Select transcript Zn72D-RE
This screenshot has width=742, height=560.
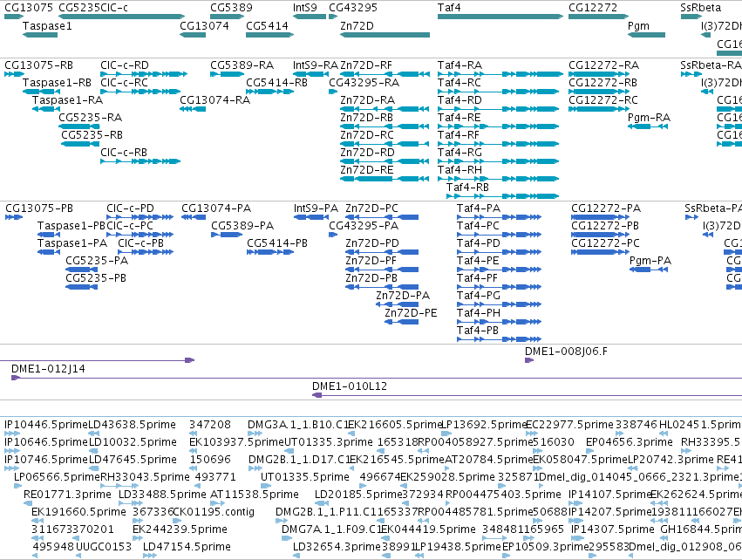click(x=385, y=179)
